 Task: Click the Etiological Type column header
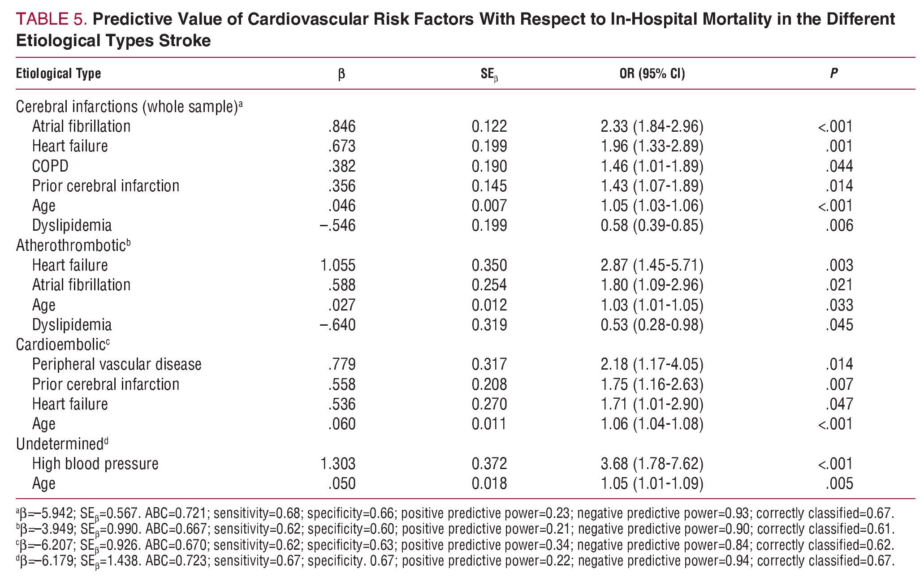(x=58, y=73)
